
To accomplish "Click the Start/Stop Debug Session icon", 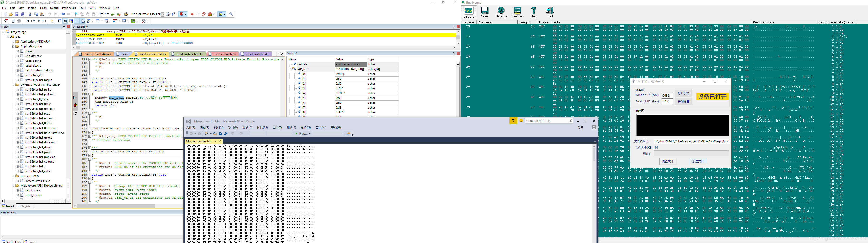I will coord(182,14).
